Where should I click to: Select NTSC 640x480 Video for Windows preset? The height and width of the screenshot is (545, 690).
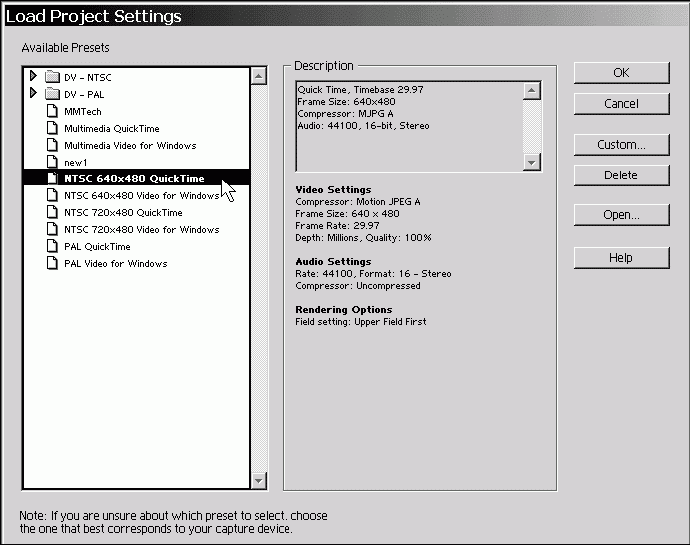coord(141,196)
